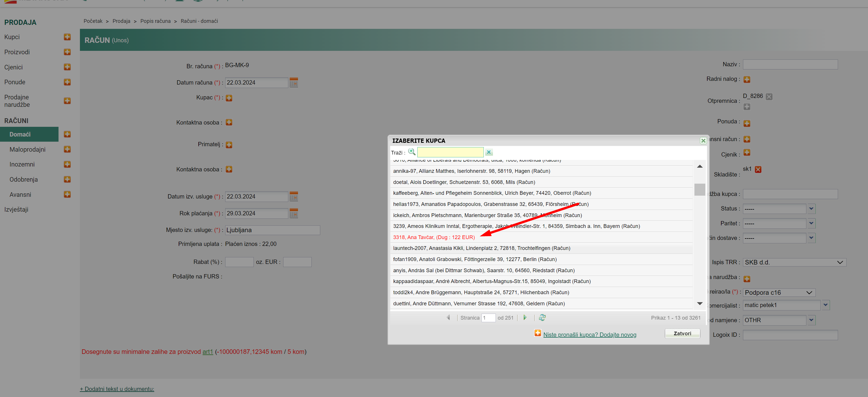Open the Maloprodajni invoices menu item
The height and width of the screenshot is (397, 868).
27,149
